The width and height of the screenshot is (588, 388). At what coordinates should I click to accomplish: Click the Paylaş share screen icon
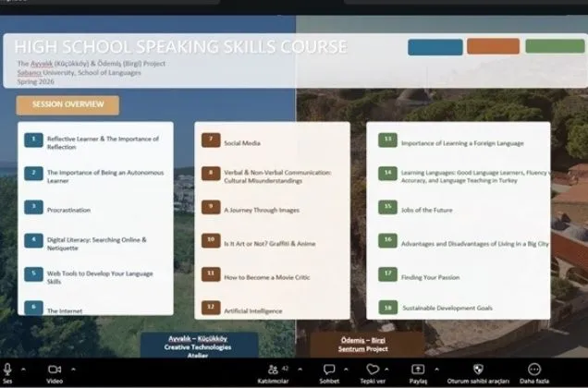(418, 370)
